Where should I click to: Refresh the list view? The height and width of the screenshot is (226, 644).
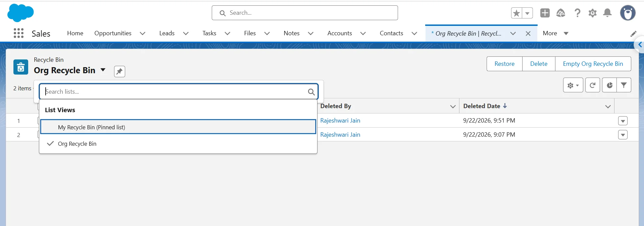(x=593, y=85)
